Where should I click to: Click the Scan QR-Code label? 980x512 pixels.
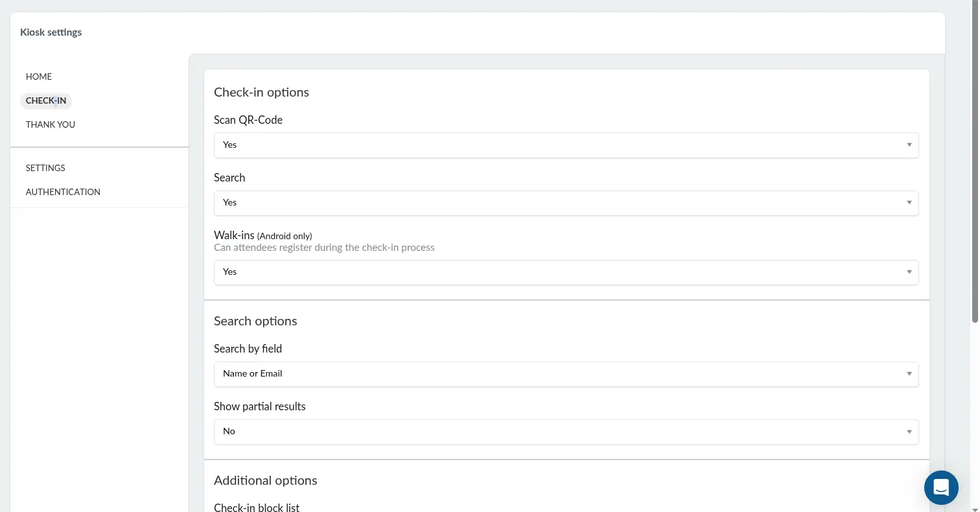click(248, 120)
